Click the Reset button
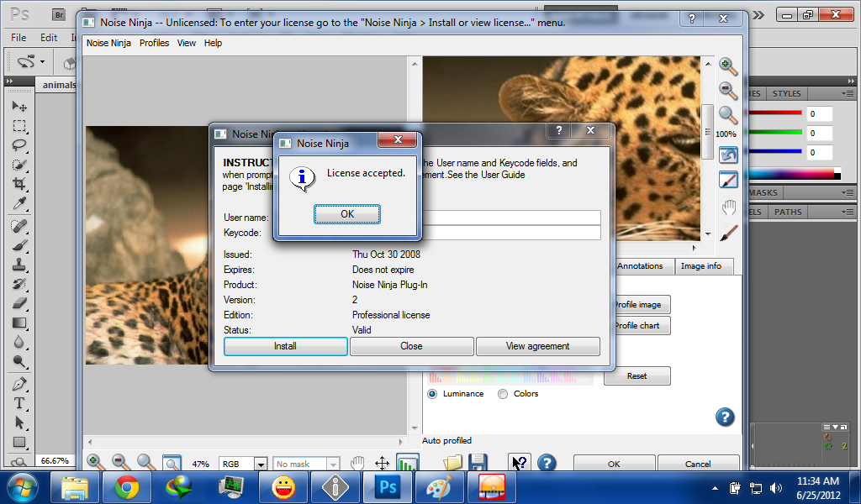The height and width of the screenshot is (504, 861). point(637,376)
